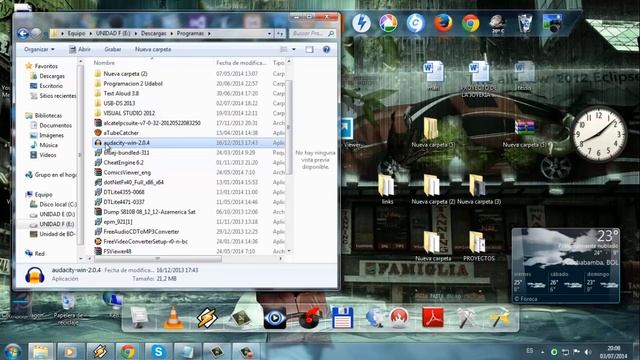Open the WinRAR archive Nueva carpeta (5)
The height and width of the screenshot is (360, 640).
pyautogui.click(x=524, y=133)
